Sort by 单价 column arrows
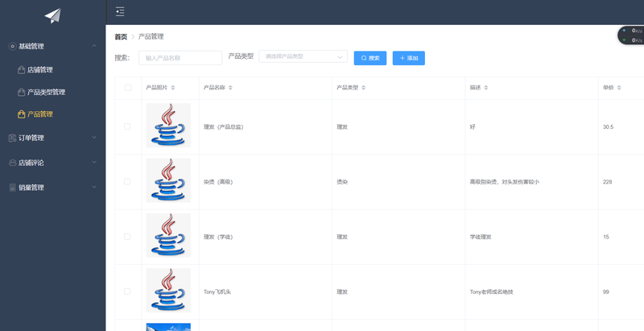This screenshot has height=331, width=644. tap(619, 88)
